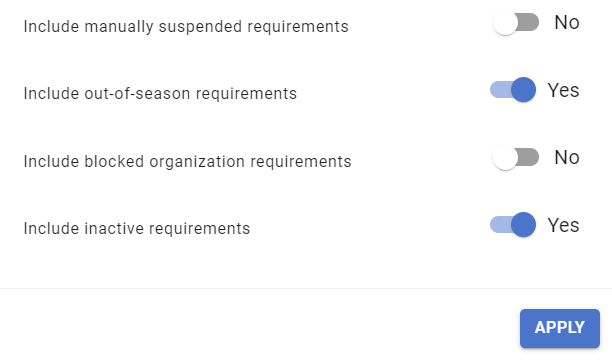Click gray track of blocked organization switch
Viewport: 612px width, 362px height.
pyautogui.click(x=529, y=157)
